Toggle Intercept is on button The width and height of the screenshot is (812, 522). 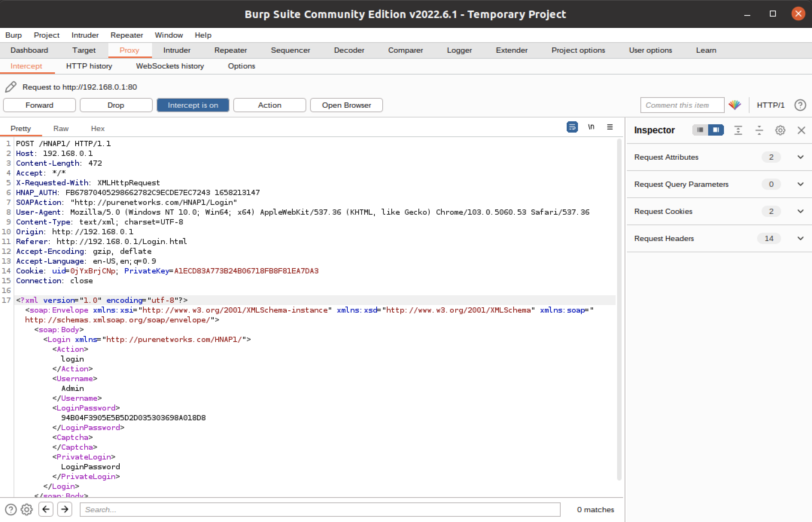click(x=193, y=105)
